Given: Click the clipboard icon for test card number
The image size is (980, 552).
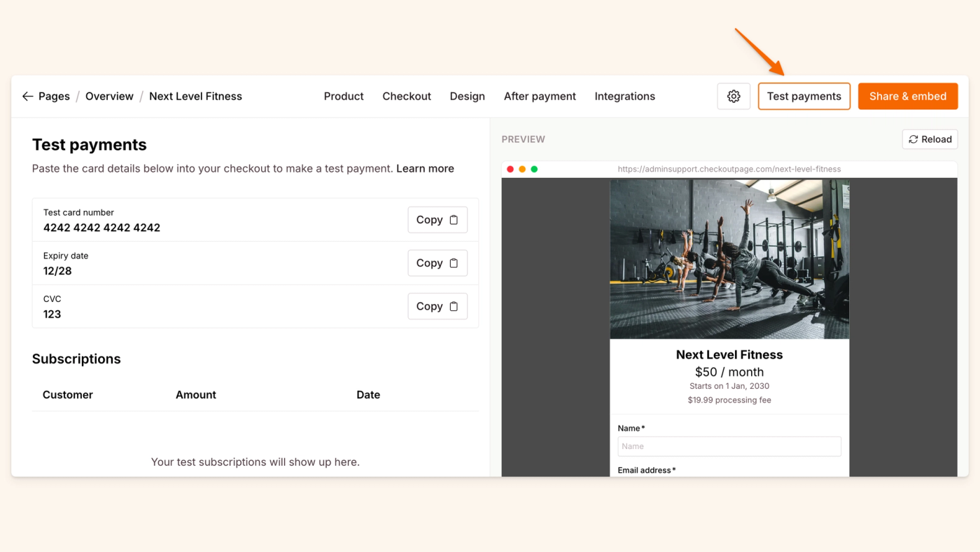Looking at the screenshot, I should (x=454, y=220).
